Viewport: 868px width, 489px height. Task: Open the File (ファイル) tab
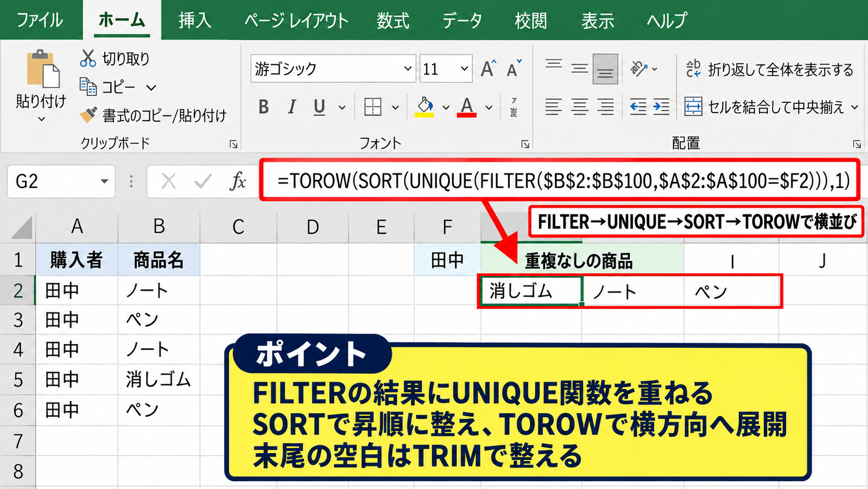pyautogui.click(x=40, y=20)
